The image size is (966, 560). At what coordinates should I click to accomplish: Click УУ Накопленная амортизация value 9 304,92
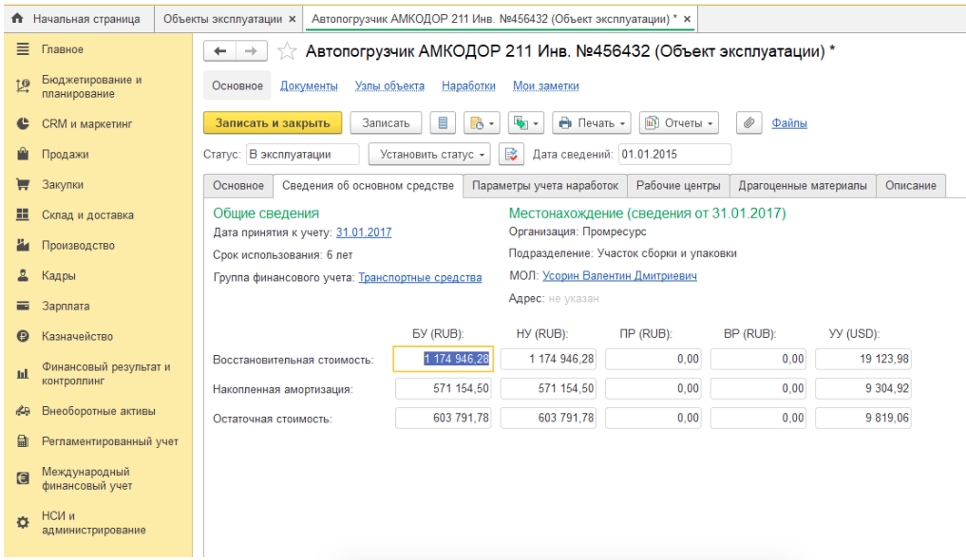pos(863,388)
